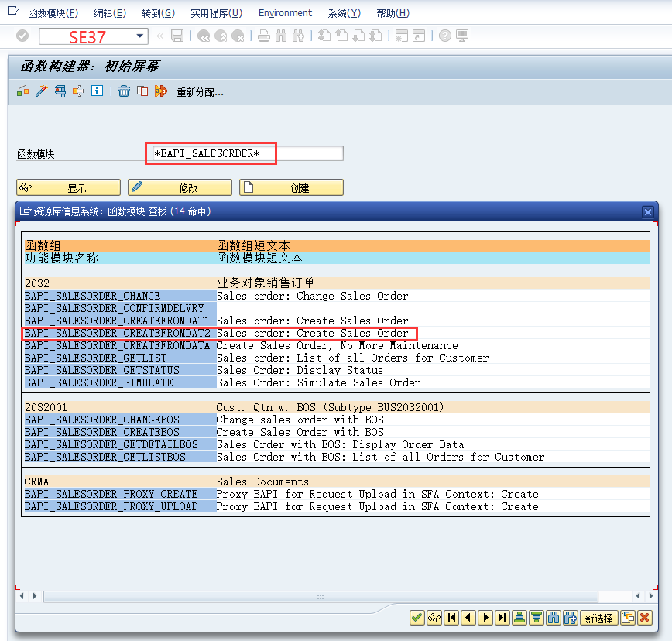Click the dialog glasses Display button

[434, 618]
